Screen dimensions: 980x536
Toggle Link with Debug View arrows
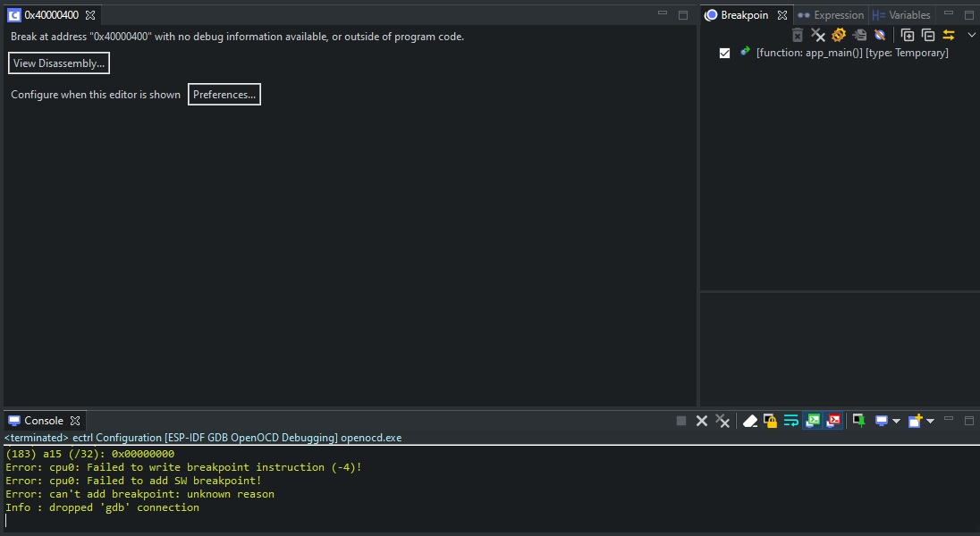(949, 35)
